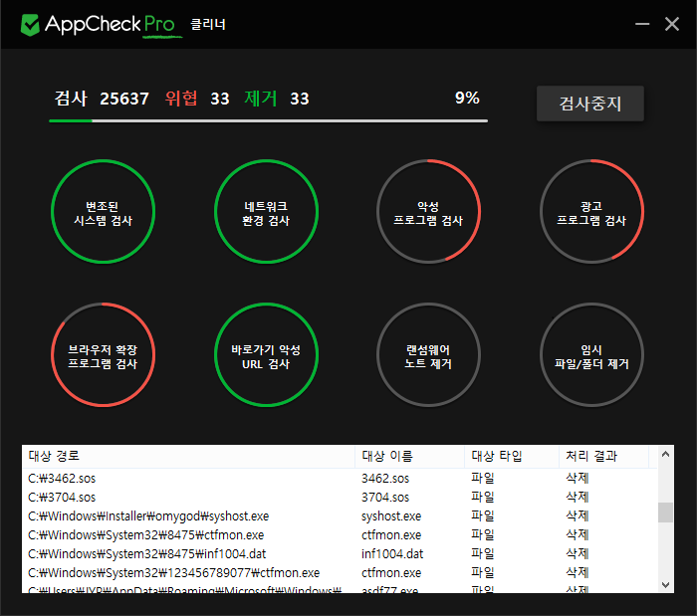Click the scan progress bar
The height and width of the screenshot is (616, 697).
pos(269,120)
